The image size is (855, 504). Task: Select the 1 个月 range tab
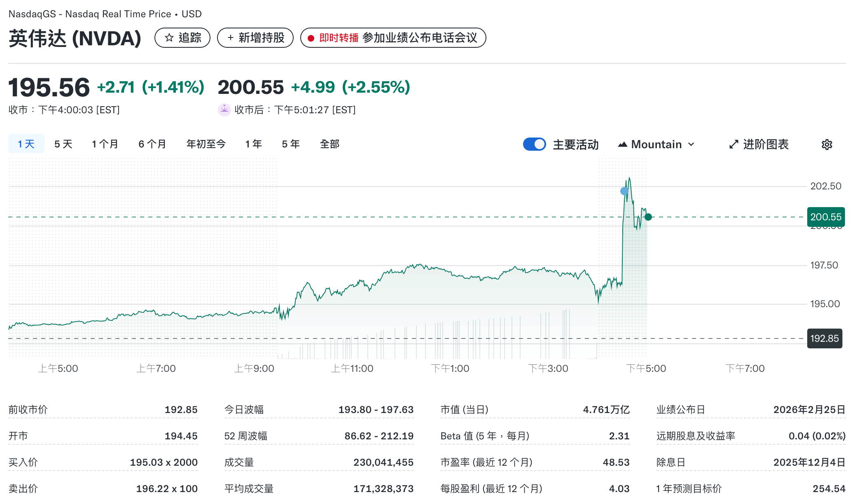tap(105, 144)
